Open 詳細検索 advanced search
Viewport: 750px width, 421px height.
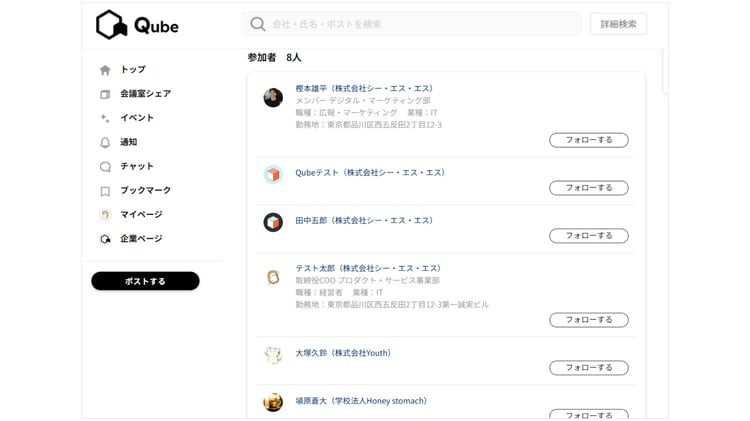[618, 24]
